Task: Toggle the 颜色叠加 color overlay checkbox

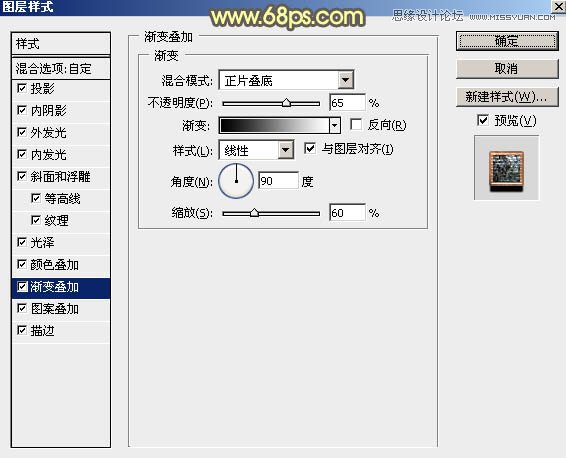Action: pyautogui.click(x=22, y=264)
